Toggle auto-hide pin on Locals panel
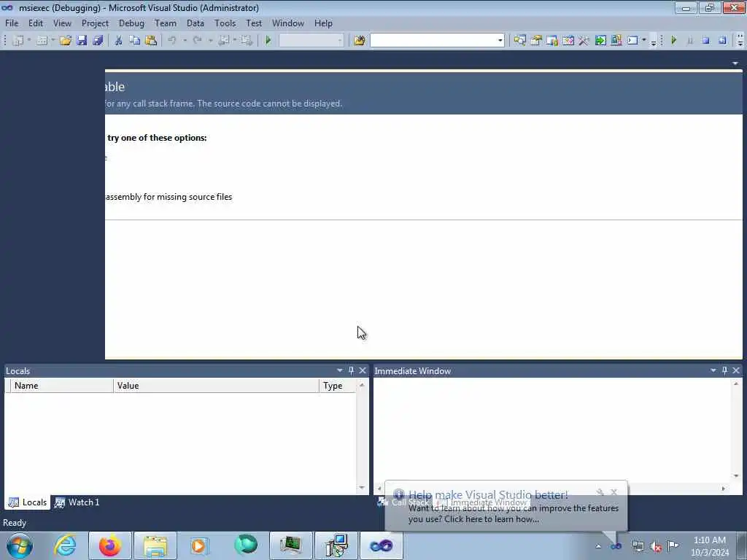This screenshot has width=747, height=560. coord(351,370)
